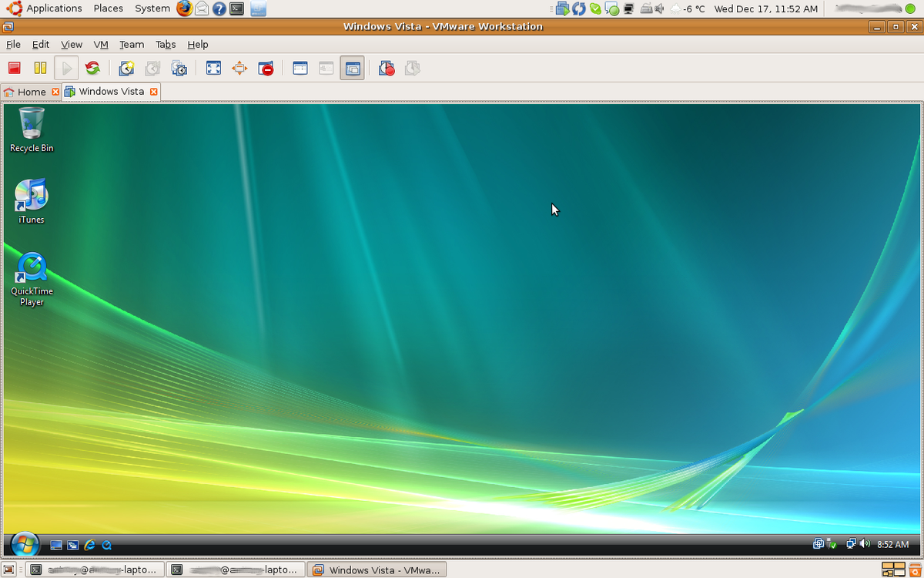Take a snapshot of the VM
The width and height of the screenshot is (924, 578).
[x=126, y=68]
